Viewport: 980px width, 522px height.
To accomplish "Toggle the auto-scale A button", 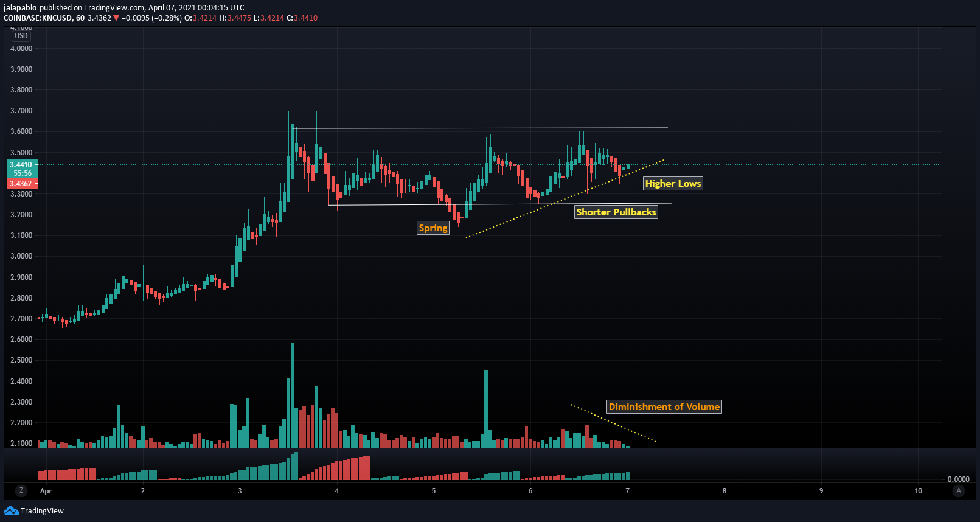I will click(959, 490).
